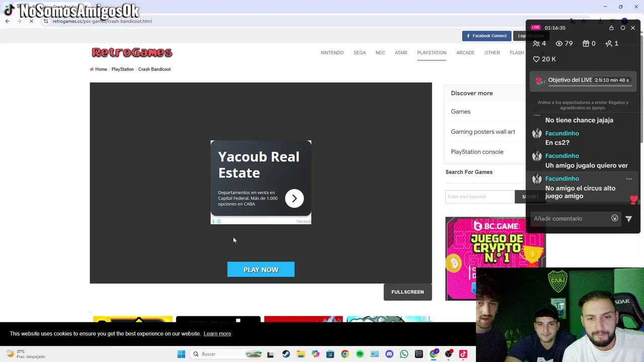
Task: Click the new followers counter icon
Action: click(609, 44)
